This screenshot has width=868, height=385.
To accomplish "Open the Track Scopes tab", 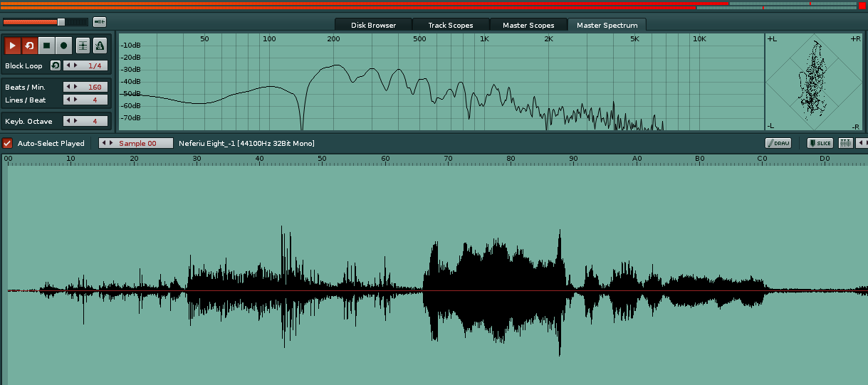I will click(x=451, y=25).
